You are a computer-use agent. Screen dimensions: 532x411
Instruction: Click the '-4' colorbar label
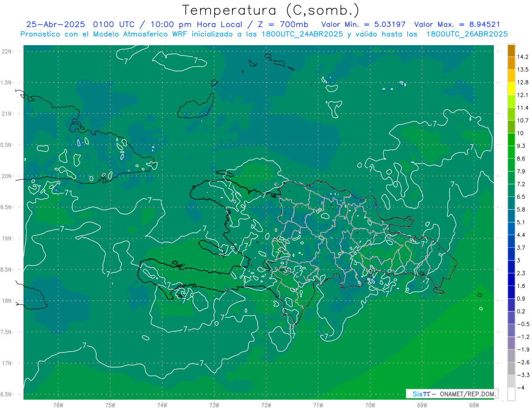[521, 388]
